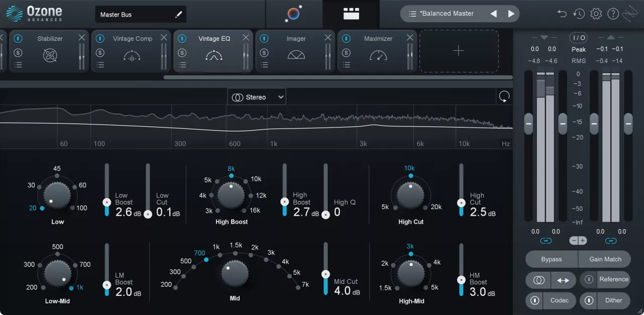Open the Maximizer gauge icon
The image size is (644, 315).
[378, 55]
